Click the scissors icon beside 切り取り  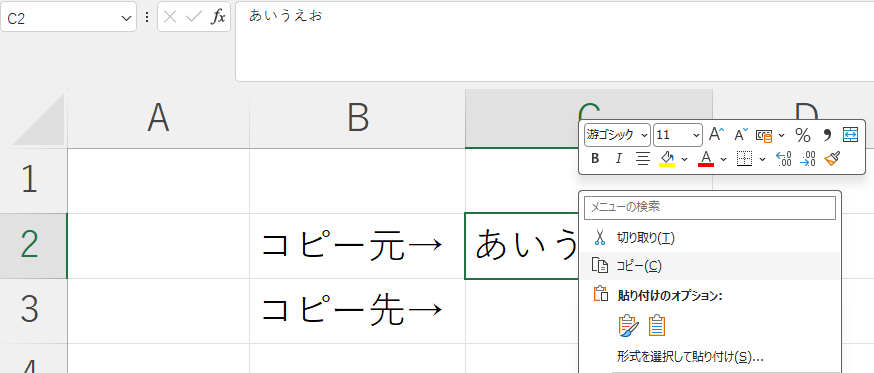point(599,238)
